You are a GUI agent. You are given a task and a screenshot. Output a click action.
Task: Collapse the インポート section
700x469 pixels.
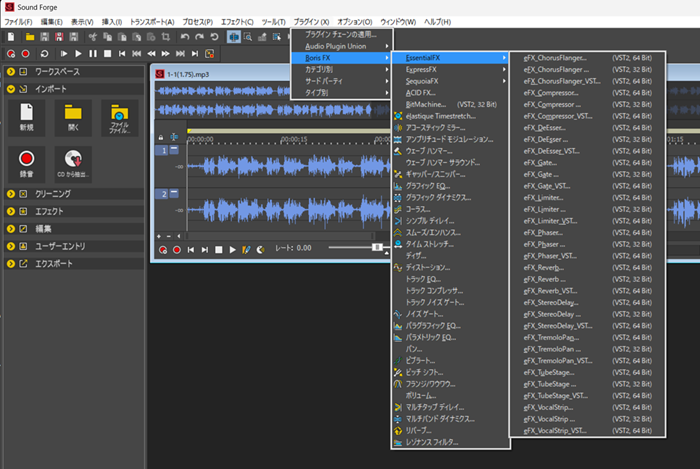[x=11, y=89]
